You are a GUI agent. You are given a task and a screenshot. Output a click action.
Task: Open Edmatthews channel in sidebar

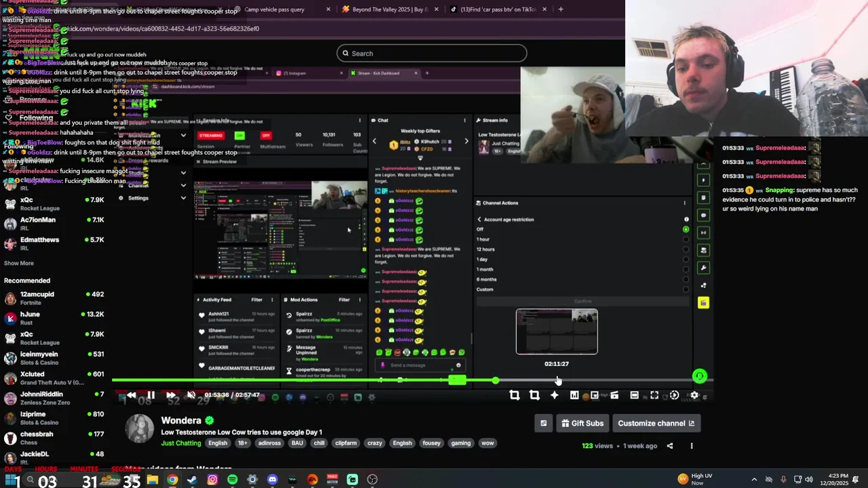[x=54, y=244]
